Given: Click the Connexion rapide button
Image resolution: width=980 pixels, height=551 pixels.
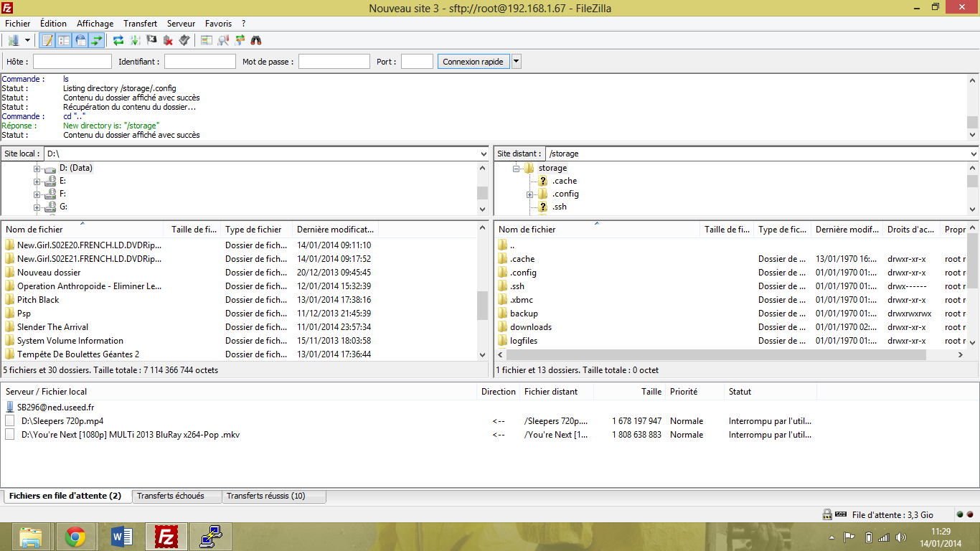Looking at the screenshot, I should pos(473,62).
